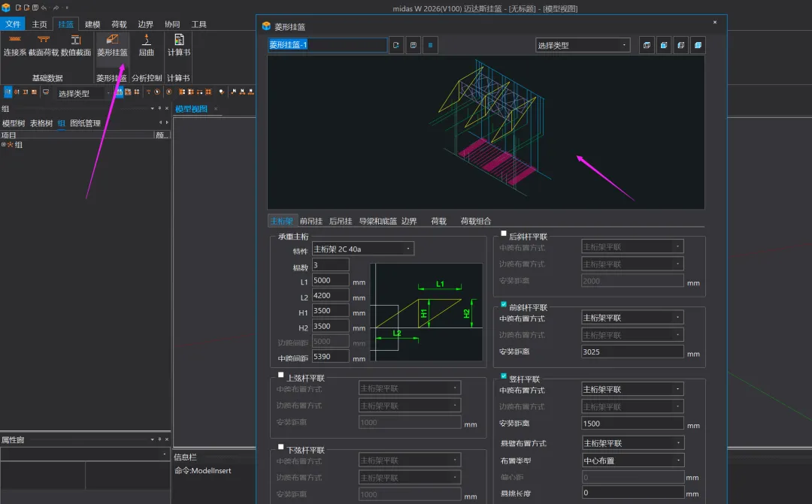The height and width of the screenshot is (504, 812).
Task: Open the 悬臂布置方式 dropdown
Action: pyautogui.click(x=632, y=443)
